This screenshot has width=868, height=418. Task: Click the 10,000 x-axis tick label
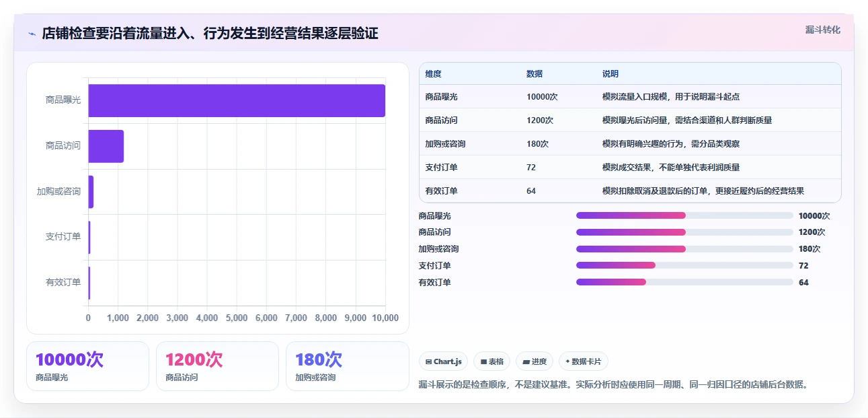(385, 318)
